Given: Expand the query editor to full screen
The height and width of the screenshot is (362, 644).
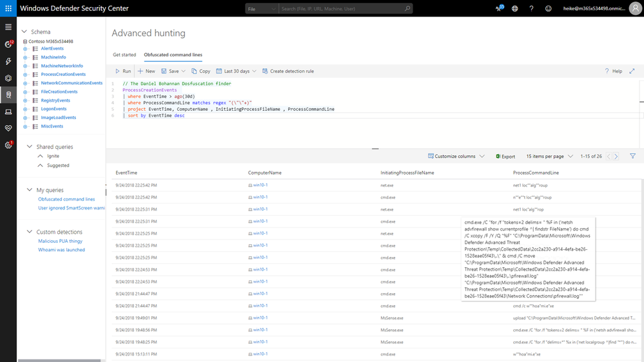Looking at the screenshot, I should coord(632,71).
